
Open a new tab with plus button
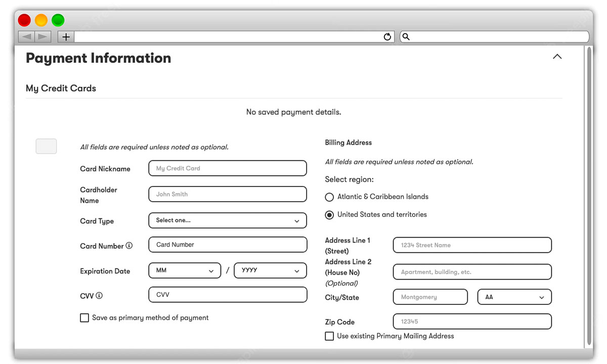click(66, 37)
